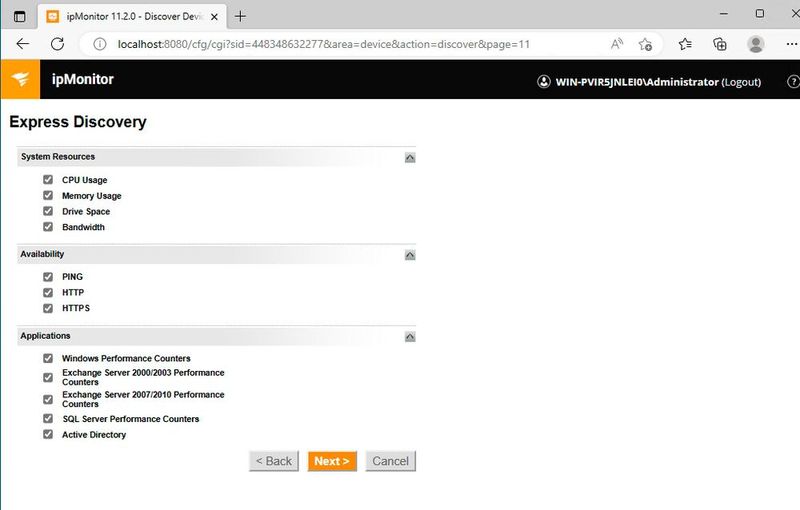Add this page to favorites
800x510 pixels.
(x=645, y=44)
